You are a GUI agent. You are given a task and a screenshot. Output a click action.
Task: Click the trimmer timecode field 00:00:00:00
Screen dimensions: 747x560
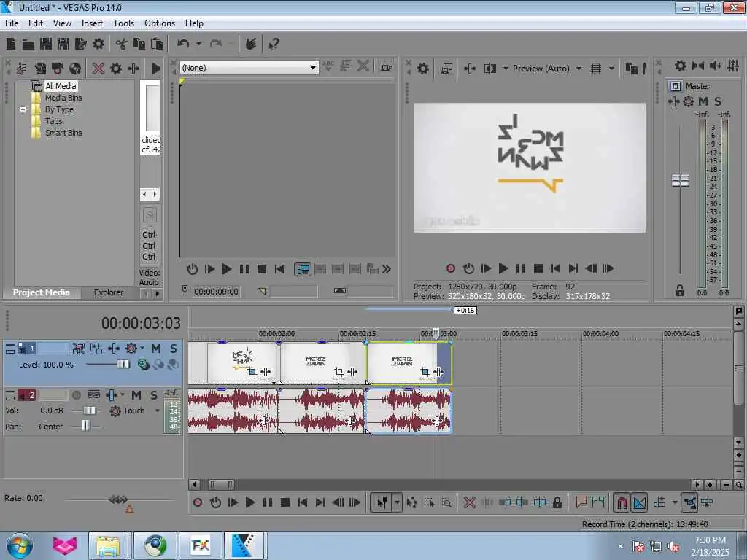click(216, 292)
